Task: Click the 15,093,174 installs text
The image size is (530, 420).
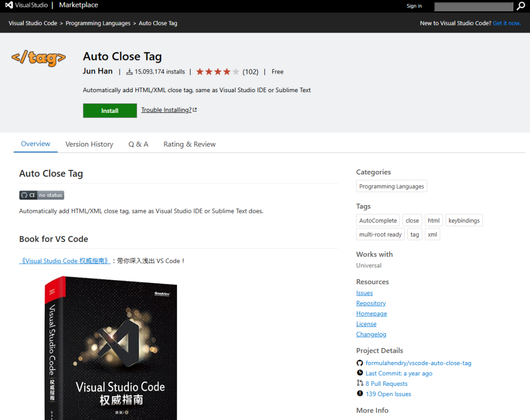Action: 160,71
